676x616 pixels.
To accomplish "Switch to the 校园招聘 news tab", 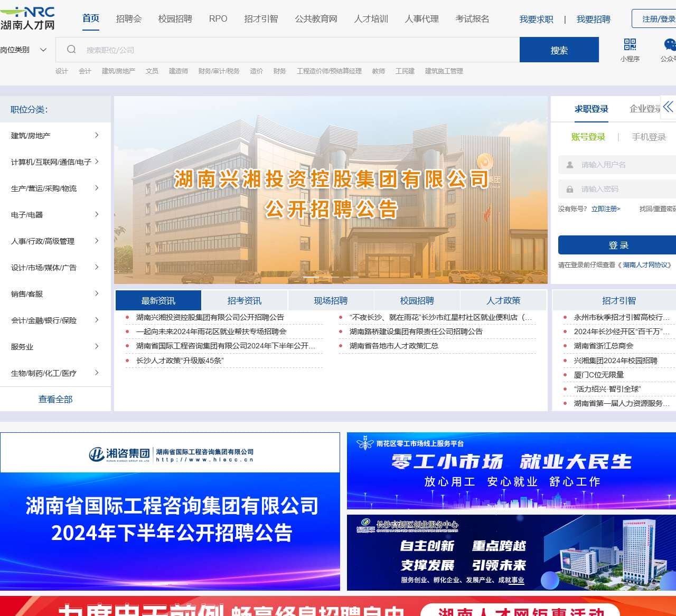I will [x=417, y=300].
